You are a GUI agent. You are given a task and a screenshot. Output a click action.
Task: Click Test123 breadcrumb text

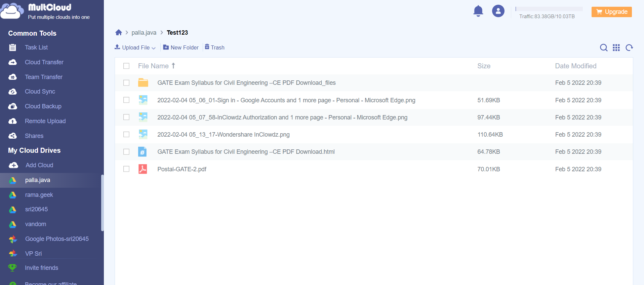click(x=177, y=33)
